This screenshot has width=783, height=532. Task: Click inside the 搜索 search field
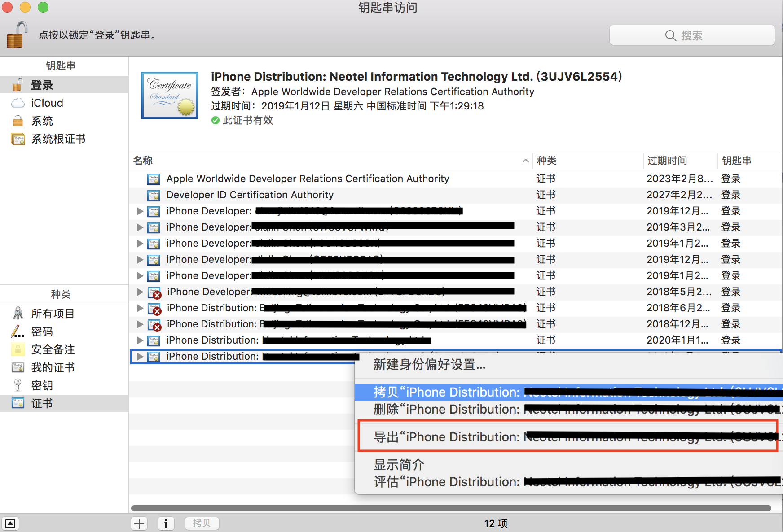point(700,35)
